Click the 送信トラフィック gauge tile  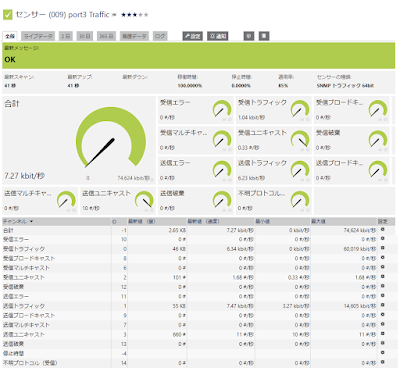click(274, 171)
